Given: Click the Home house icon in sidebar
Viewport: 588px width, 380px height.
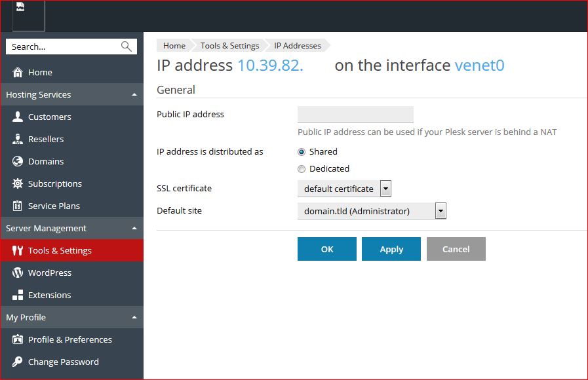Looking at the screenshot, I should point(18,72).
